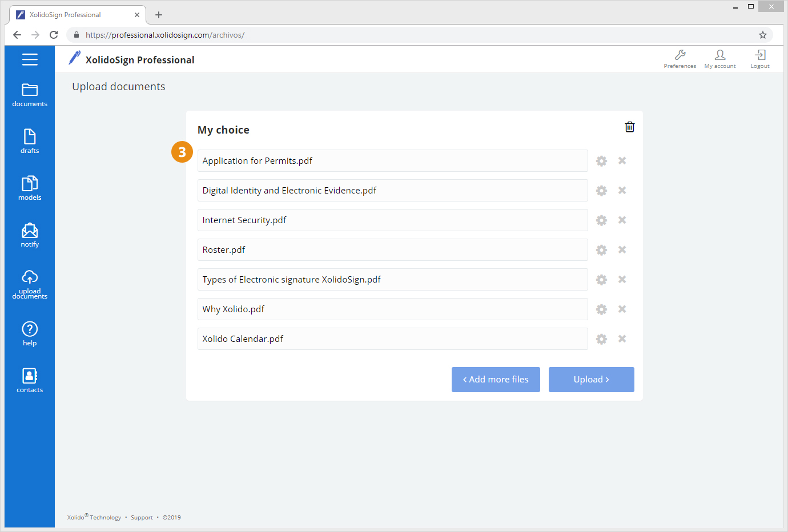Viewport: 788px width, 532px height.
Task: Open the hamburger menu in the sidebar
Action: click(30, 59)
